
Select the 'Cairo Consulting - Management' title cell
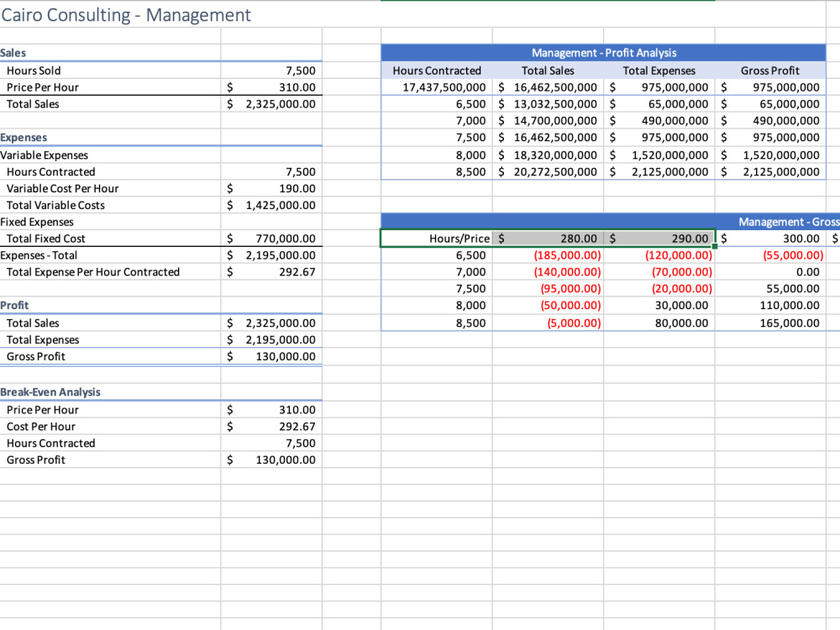point(126,15)
